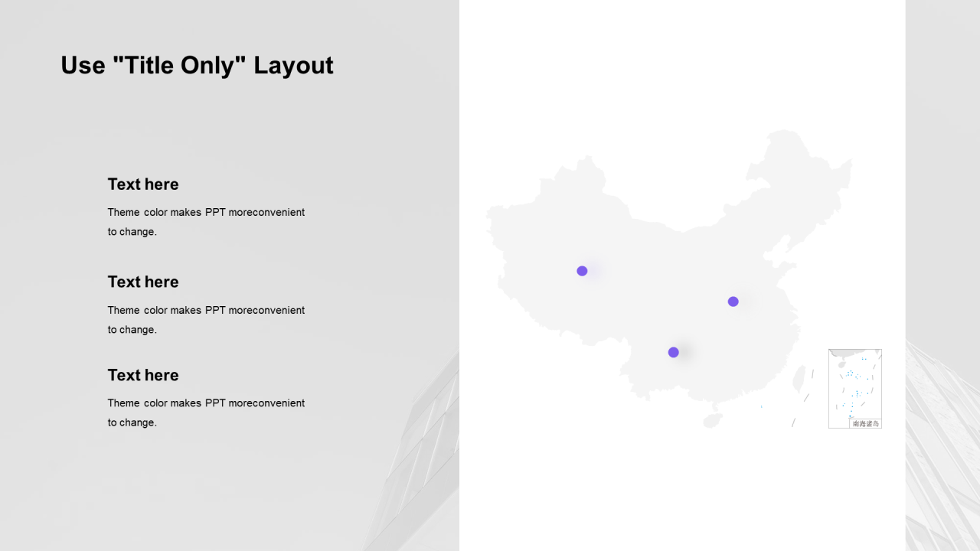980x551 pixels.
Task: Click the 南海诸岛 inset label
Action: [866, 423]
